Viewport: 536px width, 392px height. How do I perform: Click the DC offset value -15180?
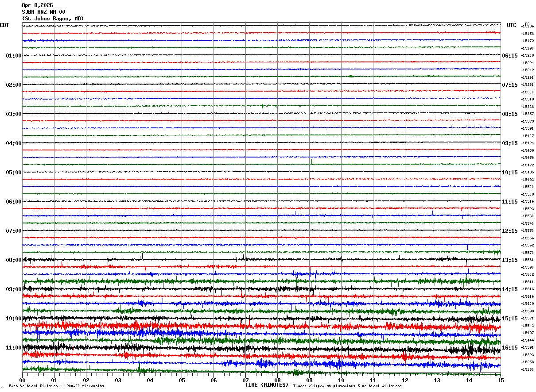[x=528, y=370]
